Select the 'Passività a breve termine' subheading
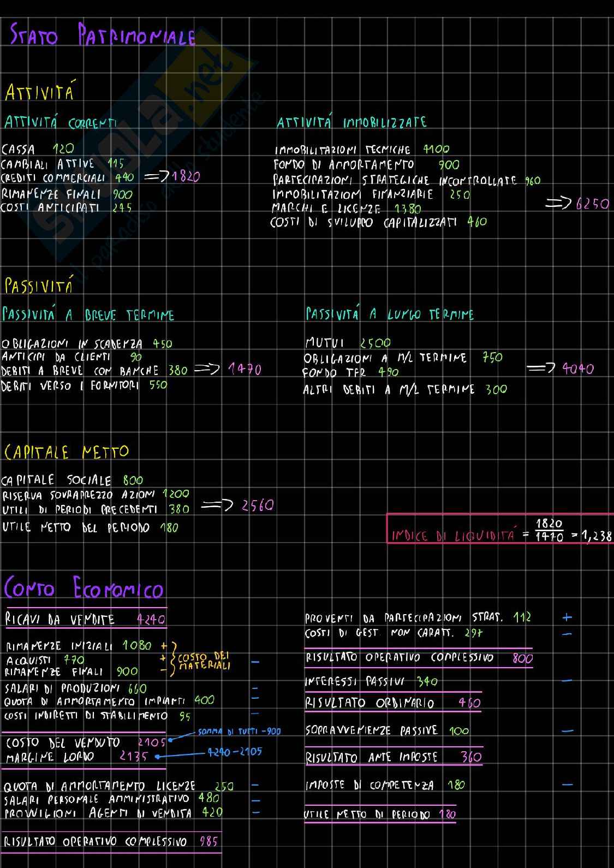Viewport: 614px width, 868px height. [x=88, y=315]
